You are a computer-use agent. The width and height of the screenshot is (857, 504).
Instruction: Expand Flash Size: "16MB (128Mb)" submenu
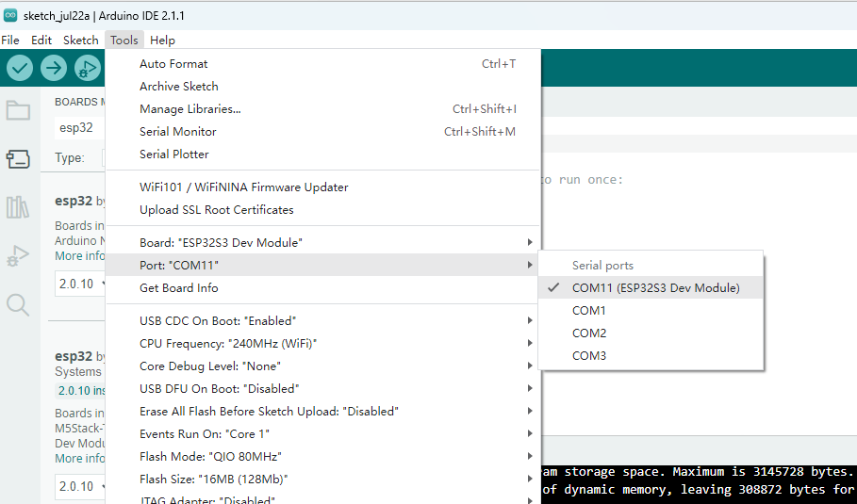coord(323,479)
